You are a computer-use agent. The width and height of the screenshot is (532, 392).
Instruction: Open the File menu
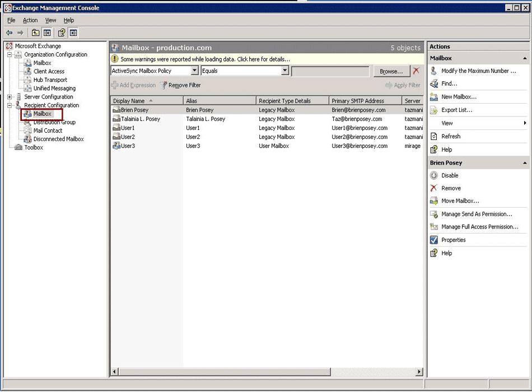click(x=11, y=20)
